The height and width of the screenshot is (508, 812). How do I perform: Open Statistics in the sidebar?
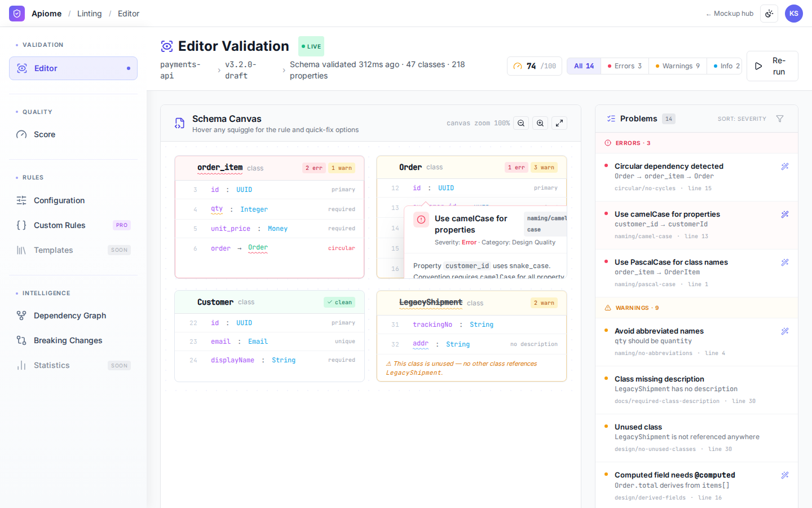73,365
